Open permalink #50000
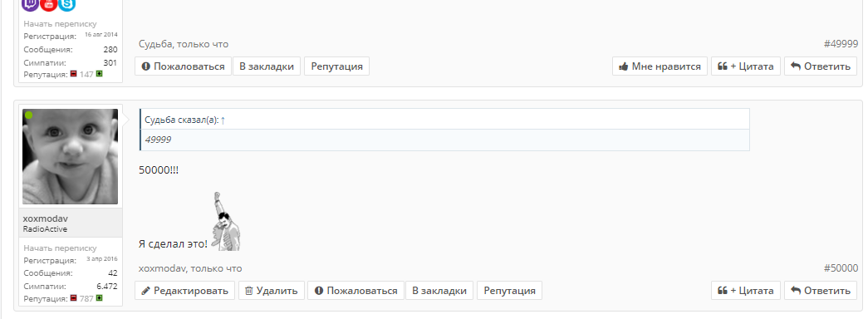This screenshot has width=868, height=319. 841,268
